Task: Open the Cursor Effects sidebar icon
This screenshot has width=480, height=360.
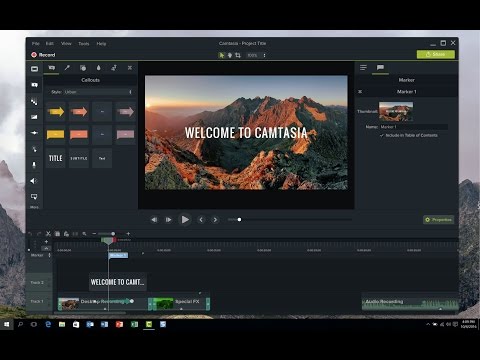Action: [x=34, y=149]
